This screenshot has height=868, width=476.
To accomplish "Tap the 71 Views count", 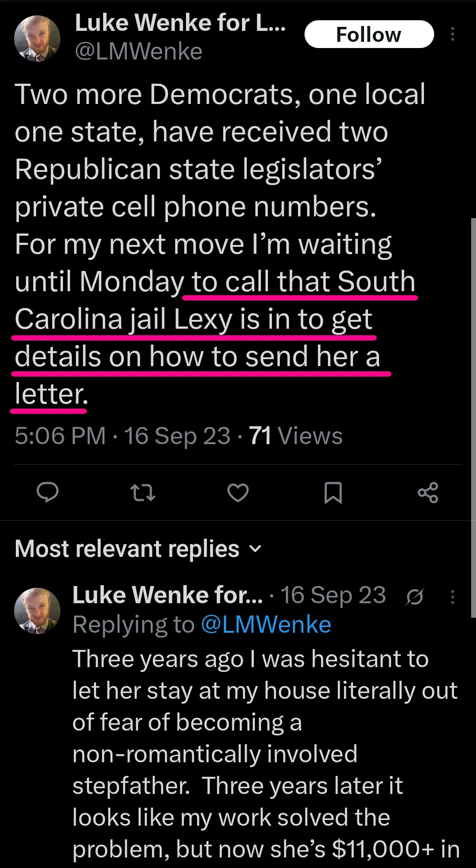I will tap(296, 436).
